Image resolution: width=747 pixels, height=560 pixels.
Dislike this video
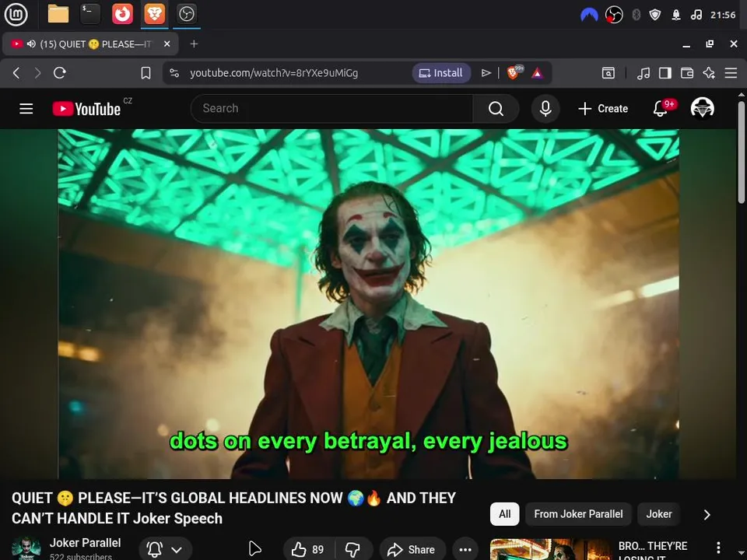(x=353, y=550)
